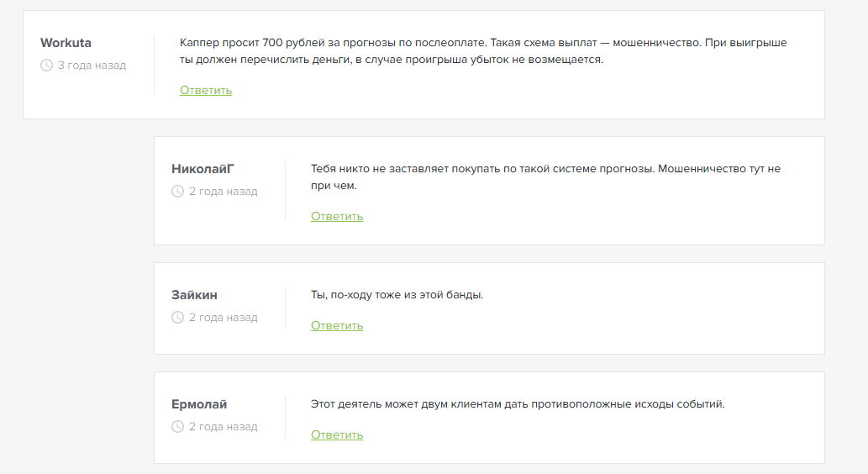Click the clock icon under Workuta
The width and height of the screenshot is (868, 474).
point(46,66)
